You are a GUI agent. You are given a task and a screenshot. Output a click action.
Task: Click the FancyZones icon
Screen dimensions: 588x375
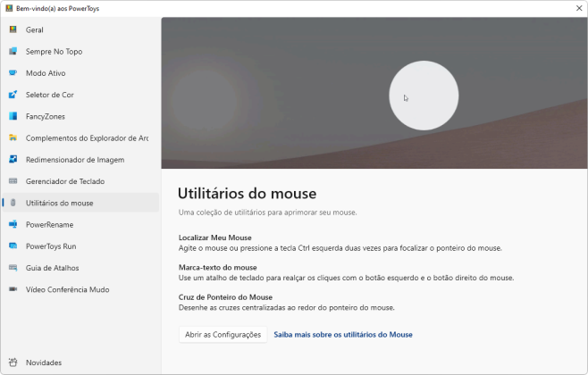[13, 116]
